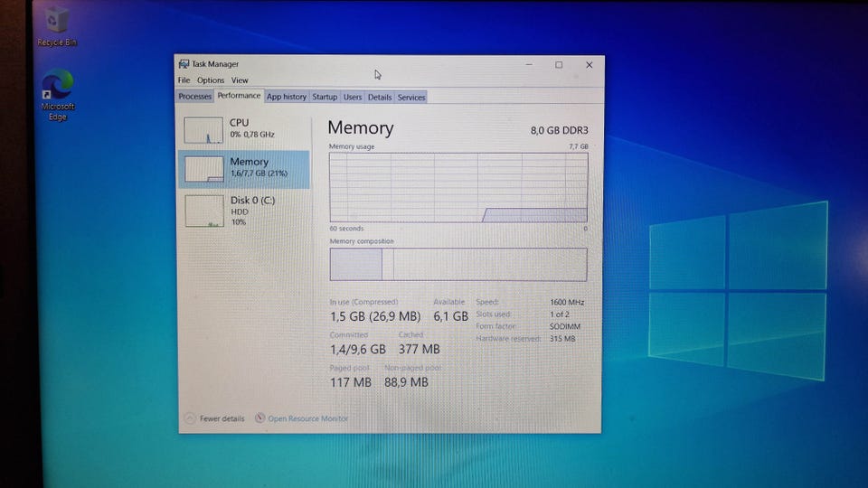
Task: Click the Memory composition bar
Action: coord(458,264)
